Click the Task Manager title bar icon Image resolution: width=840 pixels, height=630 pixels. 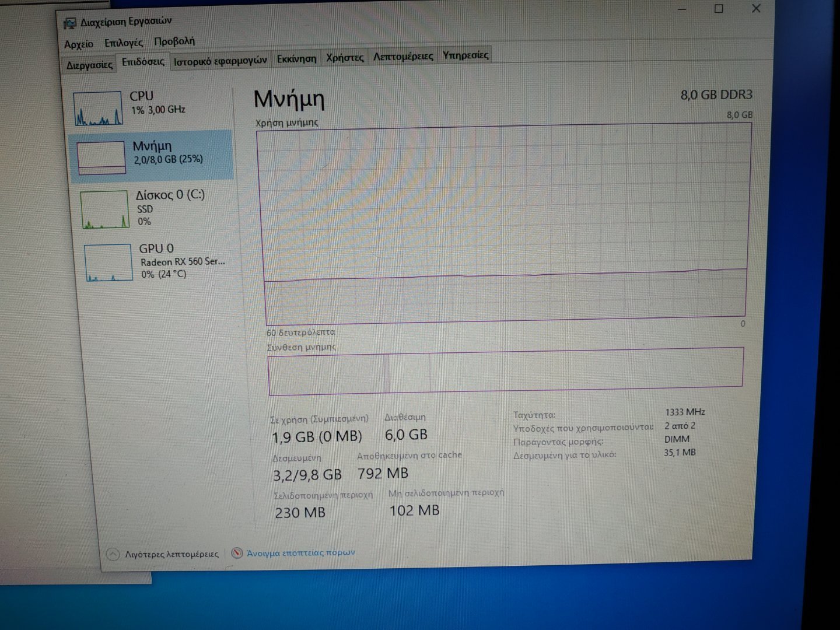pos(70,23)
